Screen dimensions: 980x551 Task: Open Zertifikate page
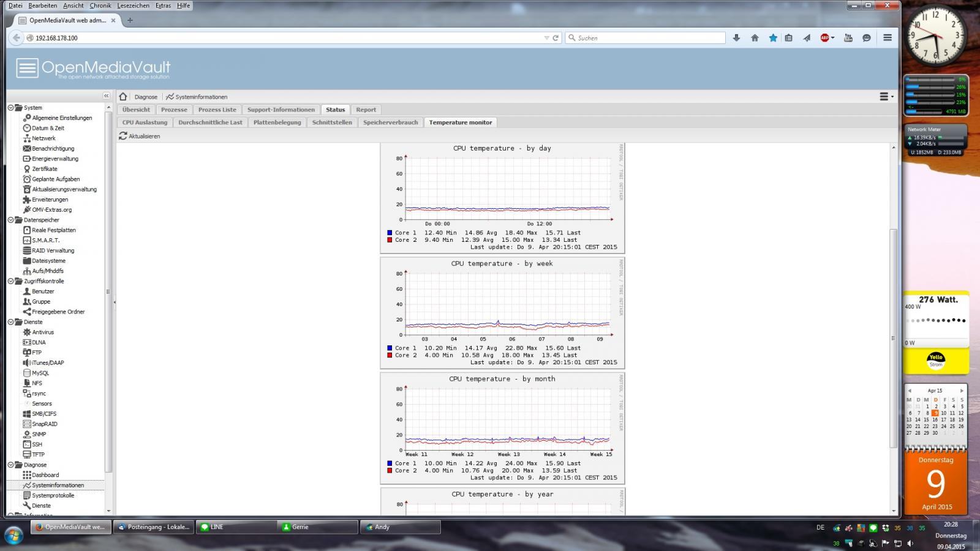click(44, 169)
